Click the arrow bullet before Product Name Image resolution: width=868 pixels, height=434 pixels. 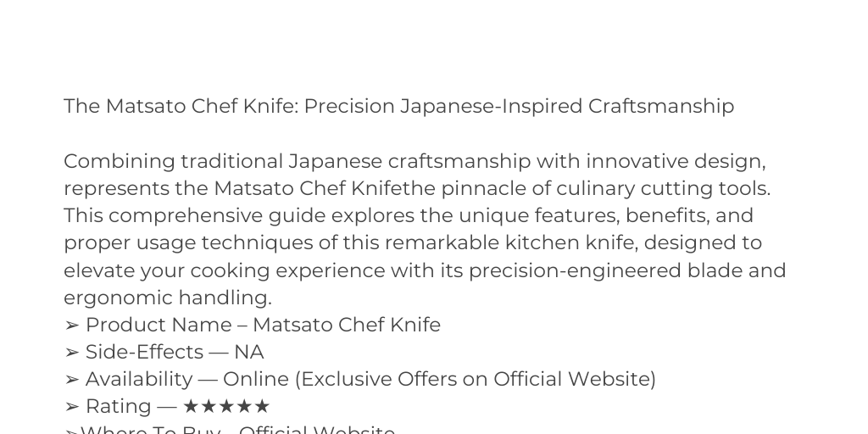click(x=72, y=325)
